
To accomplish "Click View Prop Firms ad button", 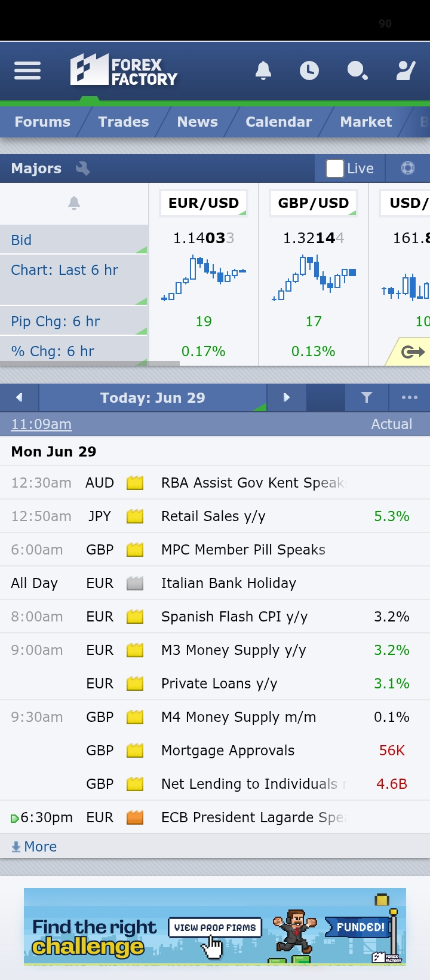I will click(215, 927).
